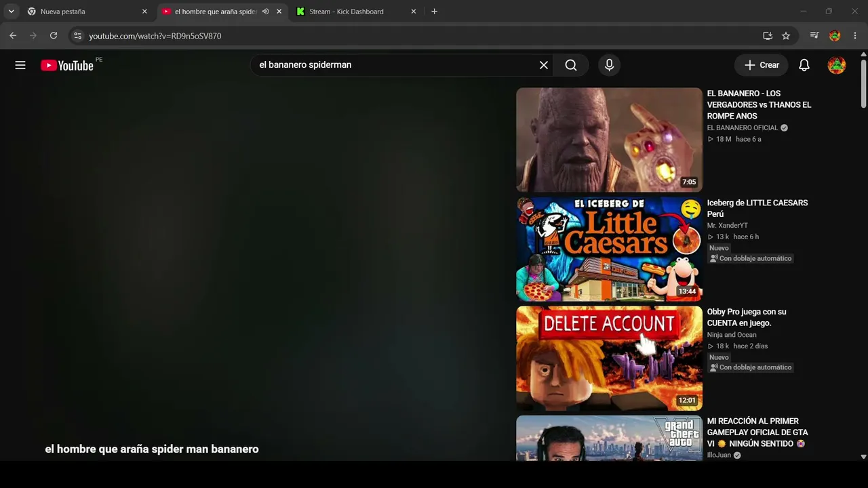Bookmark this page with the star
The height and width of the screenshot is (488, 868).
tap(786, 36)
